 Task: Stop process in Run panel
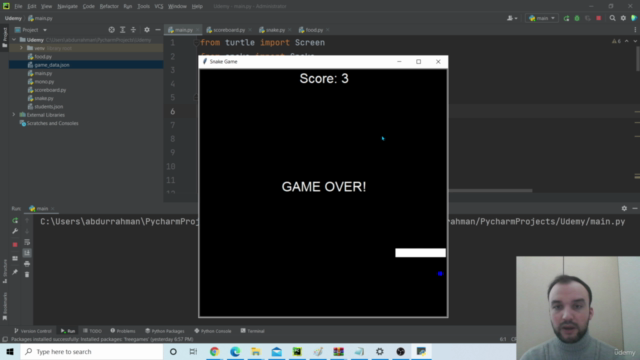15,244
